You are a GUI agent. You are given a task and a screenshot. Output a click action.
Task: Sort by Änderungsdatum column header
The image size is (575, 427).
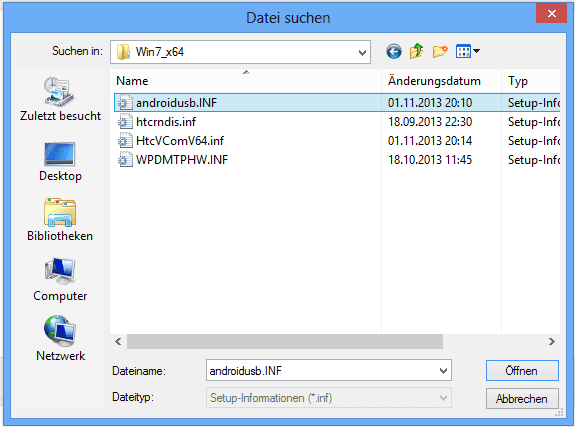click(x=441, y=81)
